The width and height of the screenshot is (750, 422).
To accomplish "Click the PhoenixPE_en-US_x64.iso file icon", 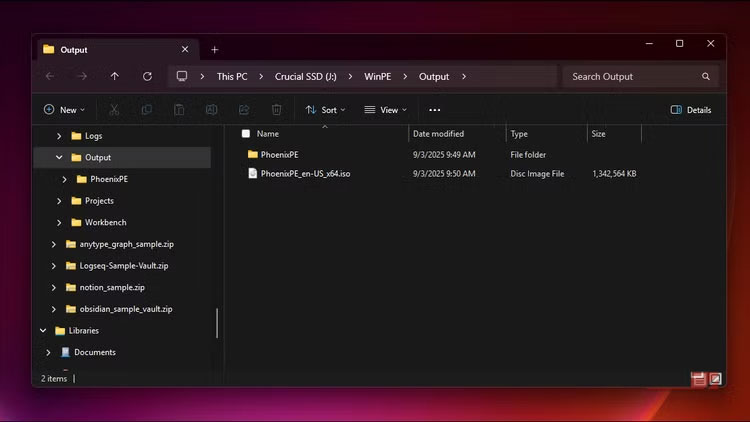I will click(253, 174).
